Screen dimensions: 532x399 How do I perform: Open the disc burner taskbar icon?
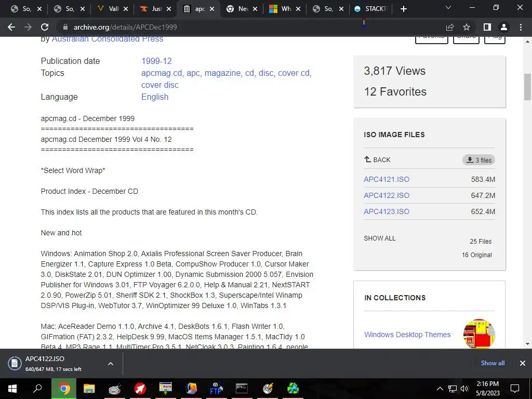tap(268, 389)
